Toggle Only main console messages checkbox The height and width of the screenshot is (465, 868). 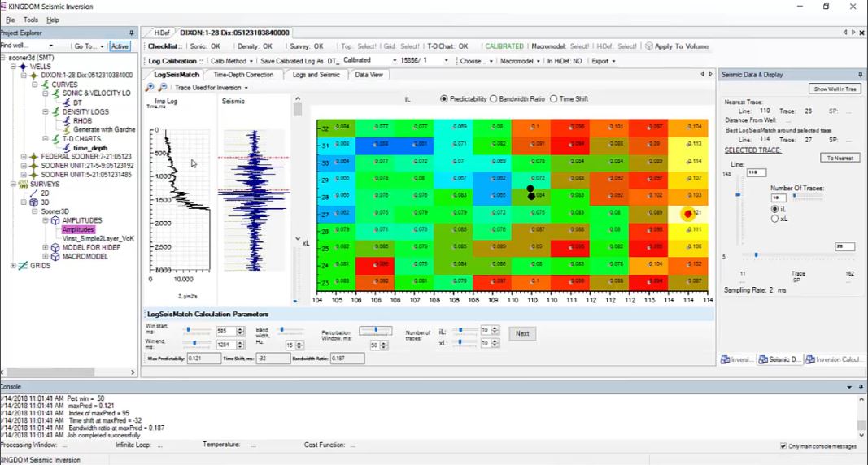(783, 446)
